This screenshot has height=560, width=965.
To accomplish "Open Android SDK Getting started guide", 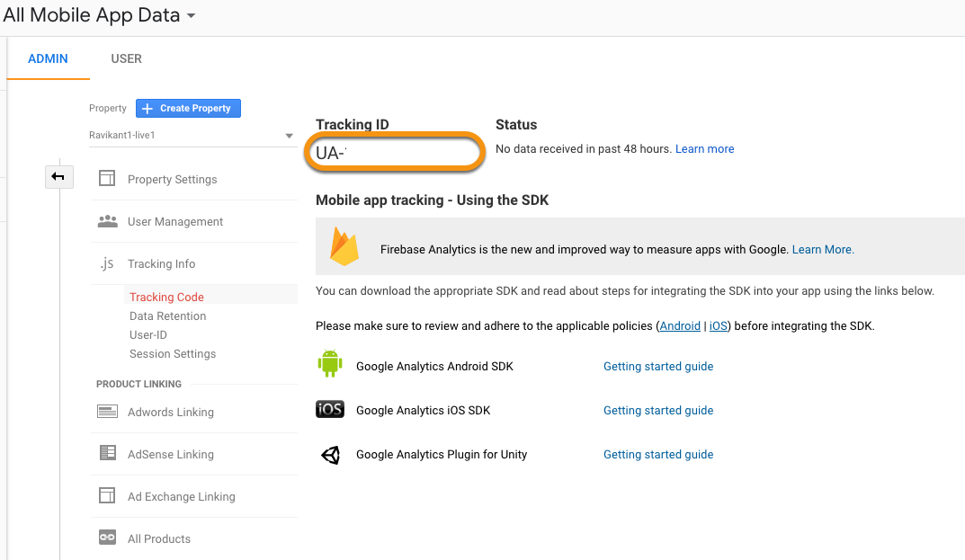I will pos(658,367).
